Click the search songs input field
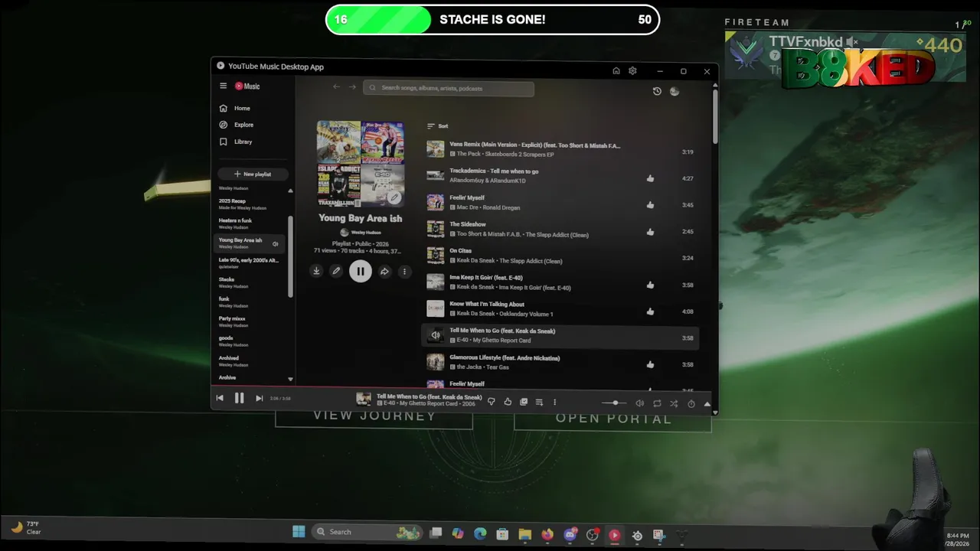This screenshot has height=551, width=980. [x=449, y=88]
